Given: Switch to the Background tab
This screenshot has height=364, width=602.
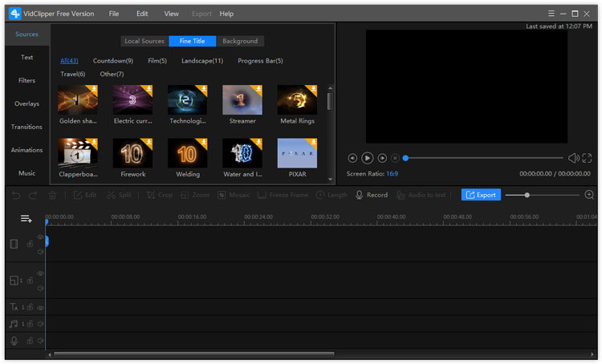Looking at the screenshot, I should coord(240,41).
